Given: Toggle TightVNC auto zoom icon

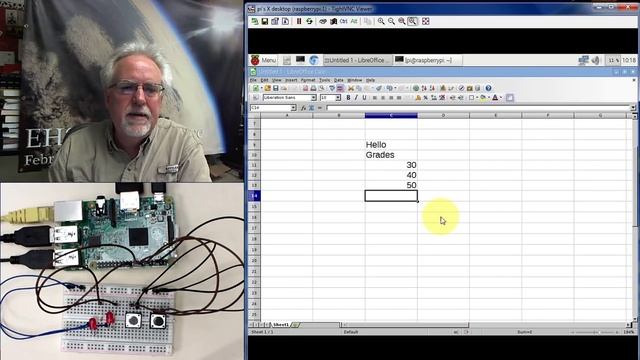Looking at the screenshot, I should point(413,21).
